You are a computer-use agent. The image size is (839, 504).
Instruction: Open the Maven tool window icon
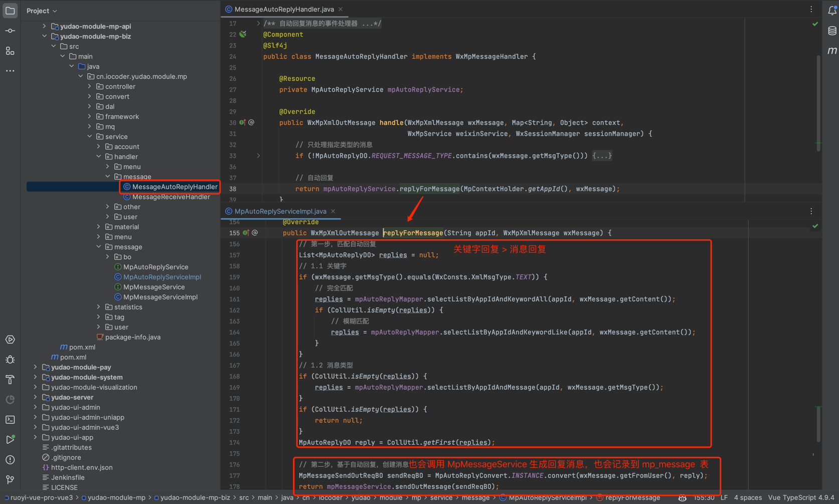[832, 51]
